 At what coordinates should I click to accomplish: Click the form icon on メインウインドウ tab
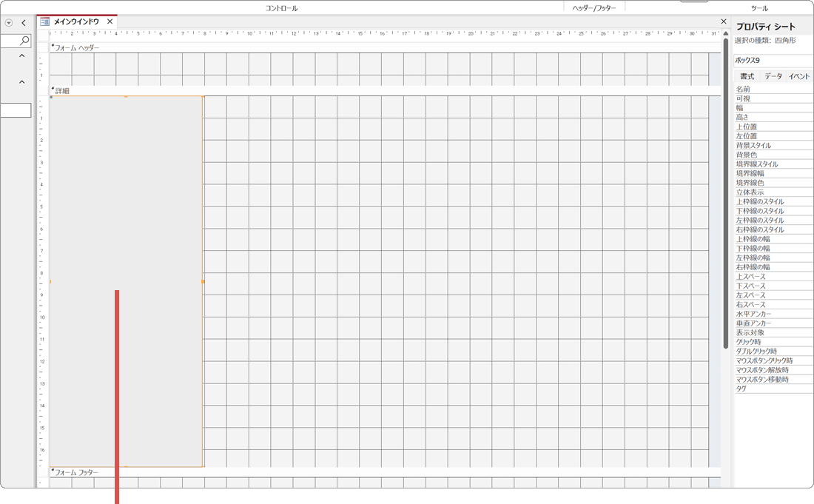[x=44, y=22]
